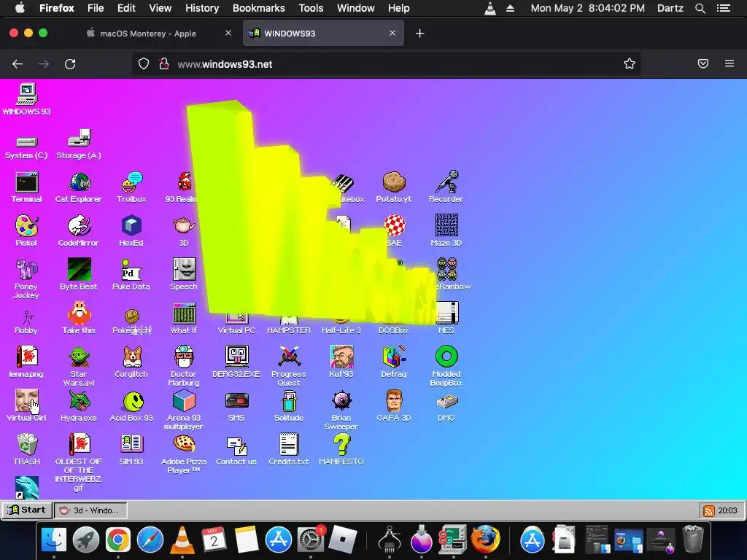Open the Terminal desktop icon
The height and width of the screenshot is (560, 747).
coord(27,187)
